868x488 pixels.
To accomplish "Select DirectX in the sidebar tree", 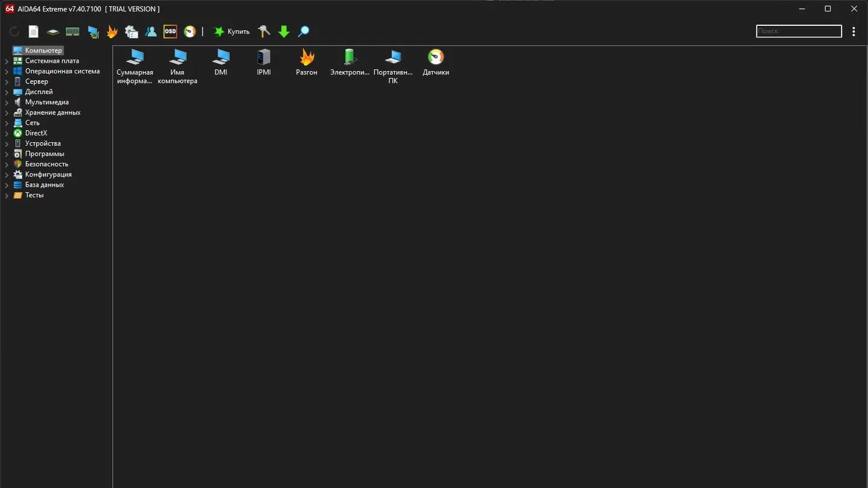I will [x=36, y=133].
